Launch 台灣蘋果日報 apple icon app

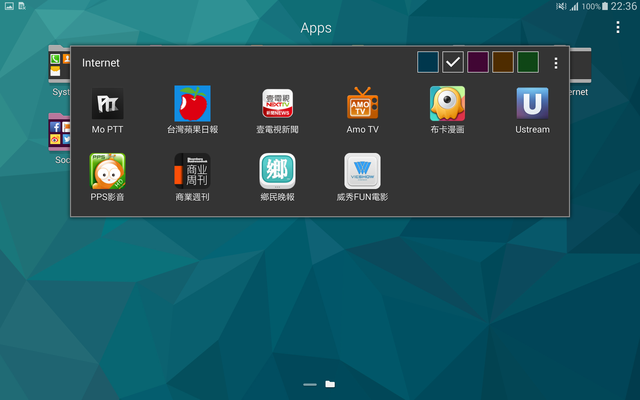coord(192,103)
